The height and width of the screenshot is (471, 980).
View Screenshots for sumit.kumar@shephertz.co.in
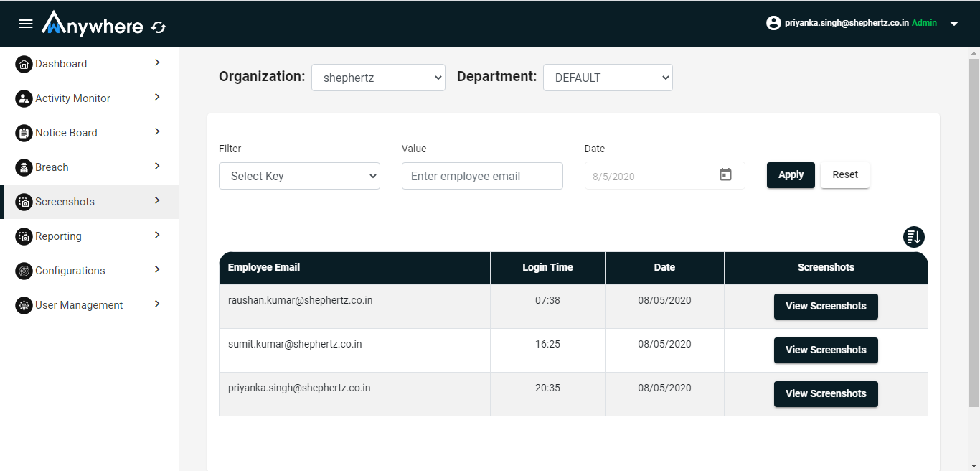pos(825,350)
